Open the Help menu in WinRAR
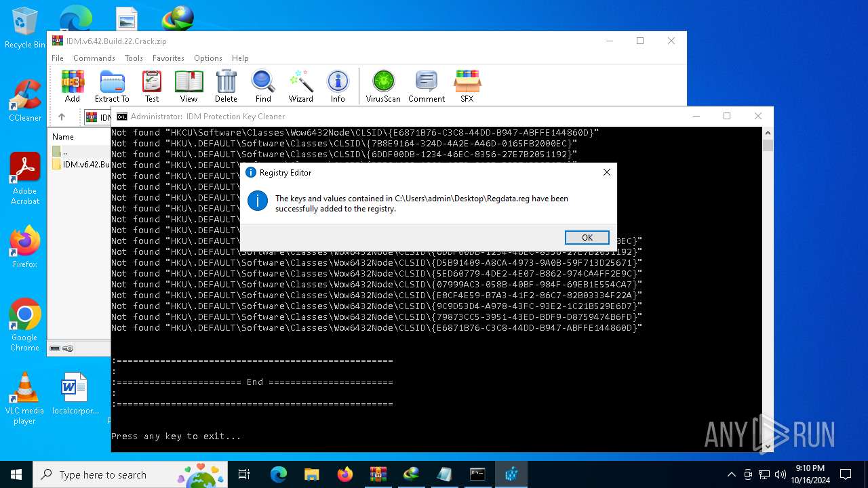868x488 pixels. 240,58
